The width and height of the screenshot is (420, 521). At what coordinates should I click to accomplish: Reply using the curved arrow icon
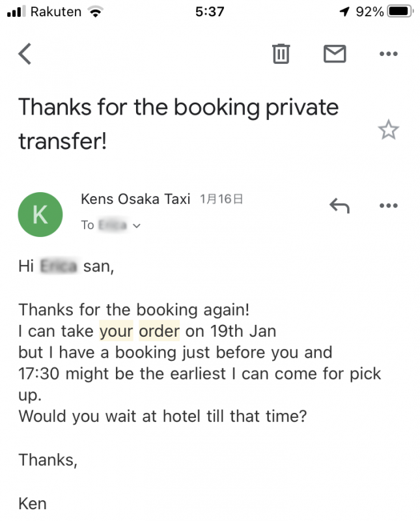point(339,206)
